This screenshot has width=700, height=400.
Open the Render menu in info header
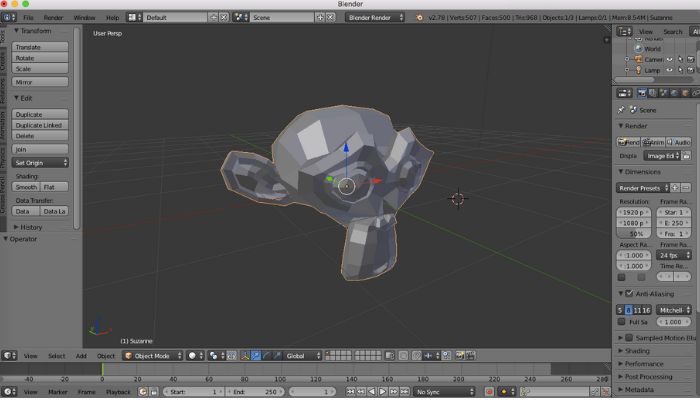click(x=53, y=18)
